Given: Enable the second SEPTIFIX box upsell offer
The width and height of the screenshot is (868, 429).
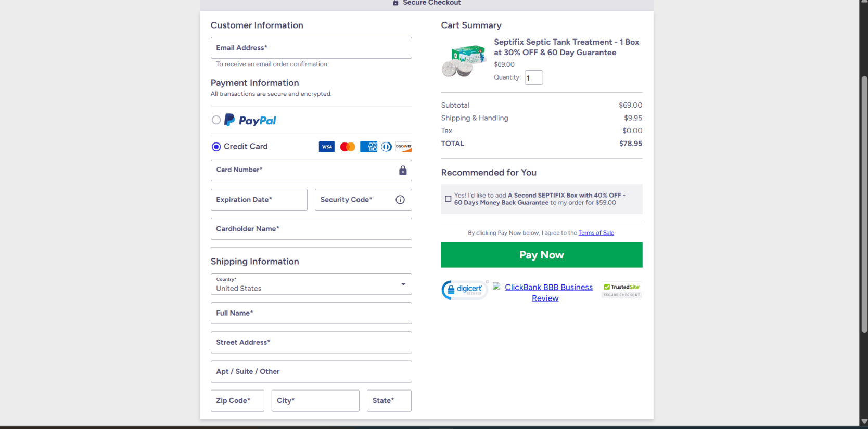Looking at the screenshot, I should (448, 199).
